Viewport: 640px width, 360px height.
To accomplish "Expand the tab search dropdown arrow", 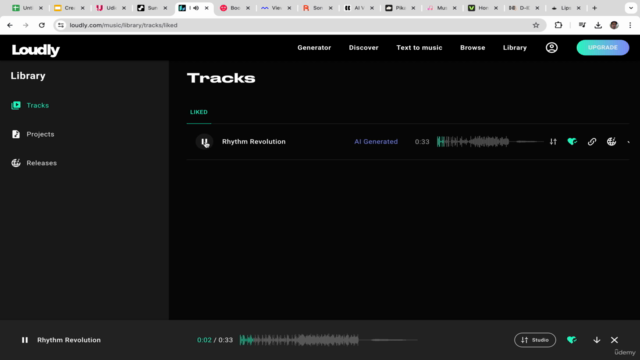I will [631, 8].
